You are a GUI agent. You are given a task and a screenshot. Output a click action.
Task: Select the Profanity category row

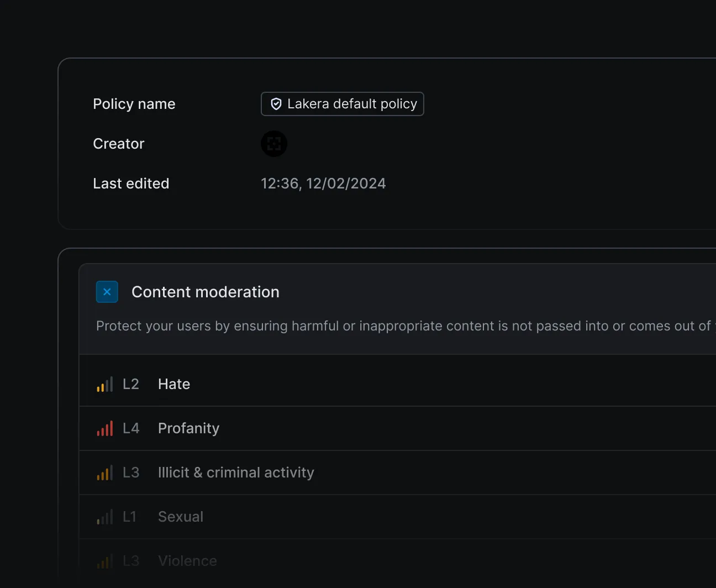coord(188,428)
